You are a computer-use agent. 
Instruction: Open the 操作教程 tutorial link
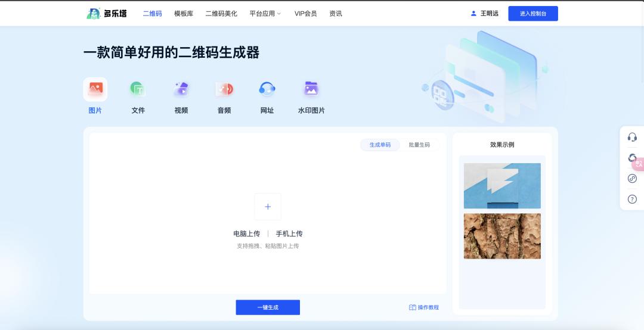[x=428, y=307]
